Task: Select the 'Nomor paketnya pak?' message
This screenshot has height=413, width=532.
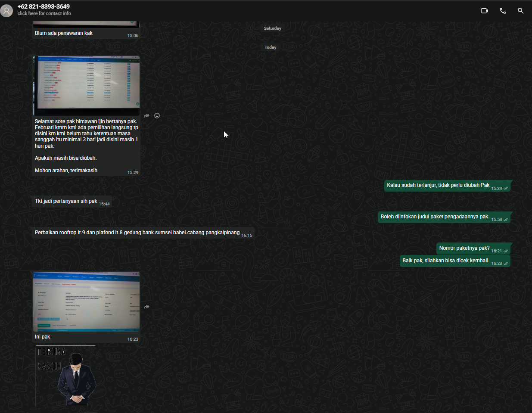Action: pyautogui.click(x=473, y=248)
